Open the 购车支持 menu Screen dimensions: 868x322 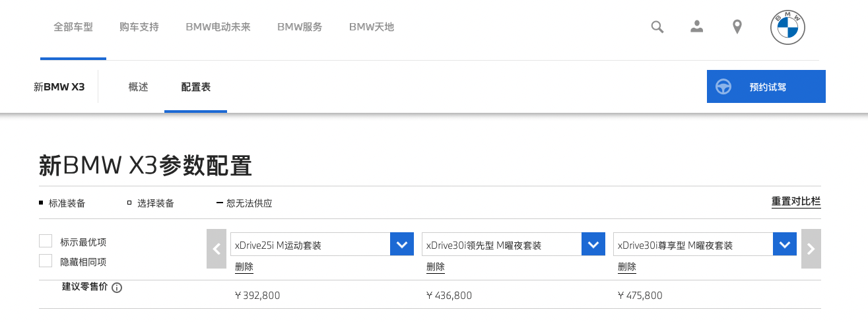coord(139,27)
